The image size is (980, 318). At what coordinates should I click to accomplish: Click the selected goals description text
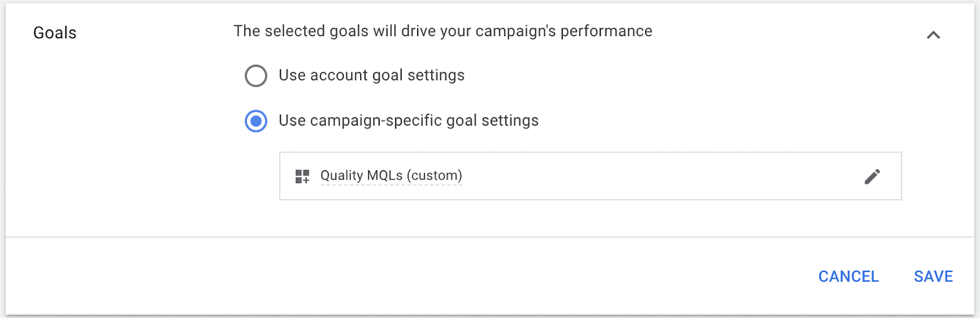pos(442,31)
